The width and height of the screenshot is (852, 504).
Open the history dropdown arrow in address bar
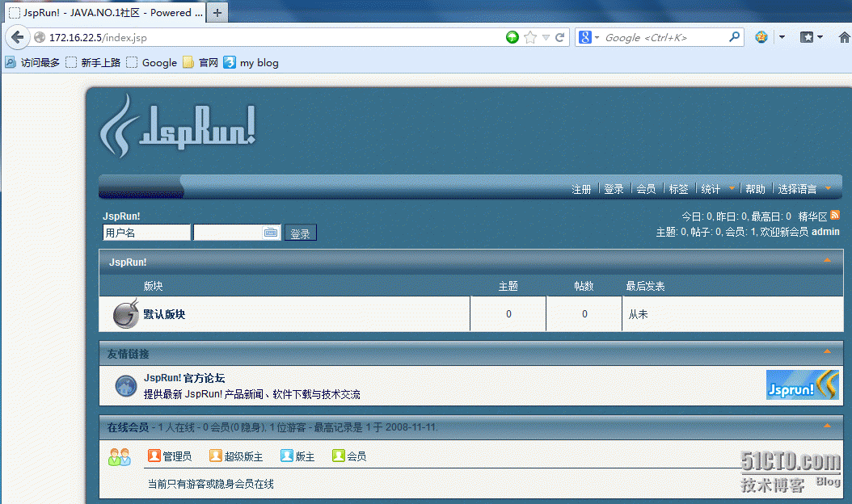[546, 37]
